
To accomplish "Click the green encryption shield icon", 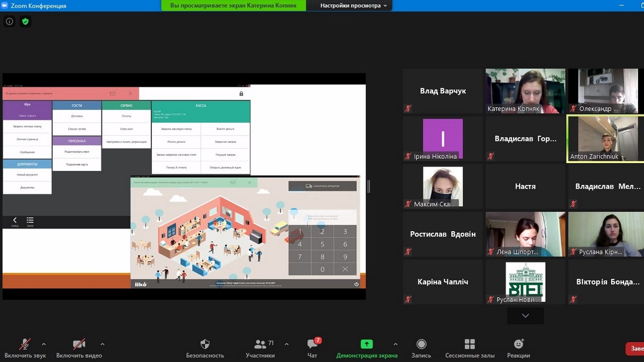I will [x=25, y=21].
